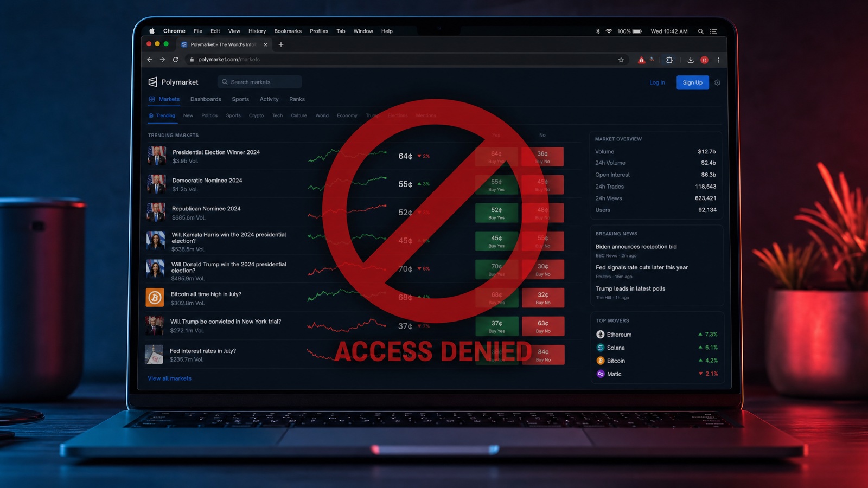Open the Ranks navigation tab
868x488 pixels.
point(297,99)
